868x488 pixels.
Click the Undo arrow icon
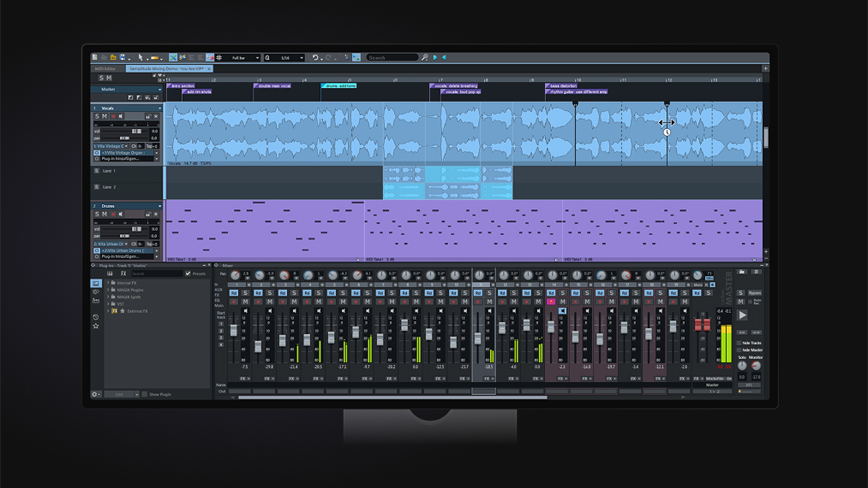315,58
